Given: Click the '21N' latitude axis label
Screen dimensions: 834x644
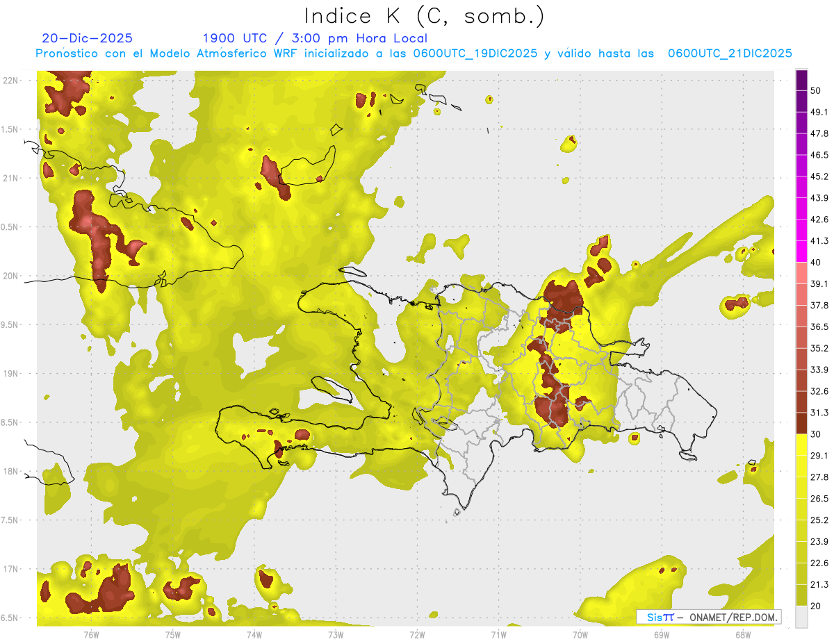Looking at the screenshot, I should click(x=10, y=178).
